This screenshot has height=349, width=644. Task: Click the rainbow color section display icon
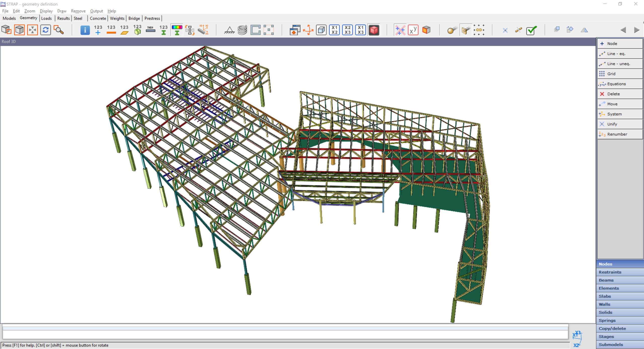[x=177, y=30]
